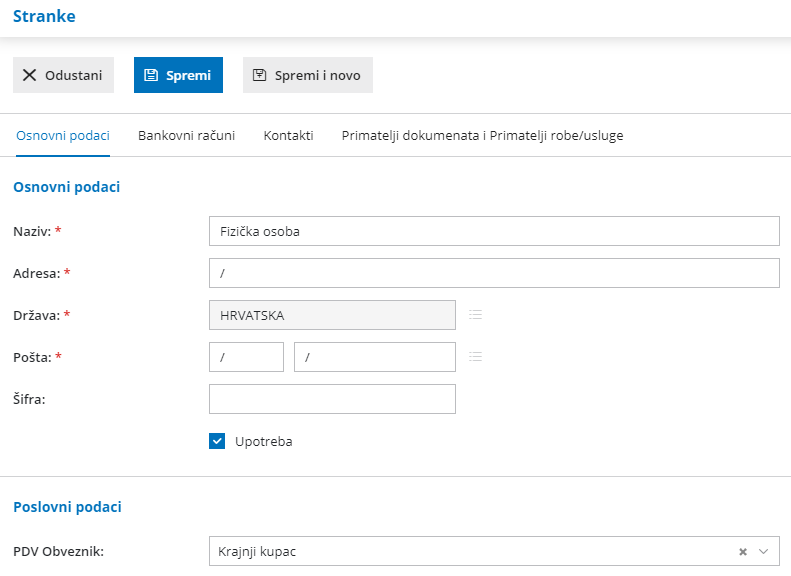Screen dimensions: 791x576
Task: Click the Odustani button text
Action: (73, 75)
